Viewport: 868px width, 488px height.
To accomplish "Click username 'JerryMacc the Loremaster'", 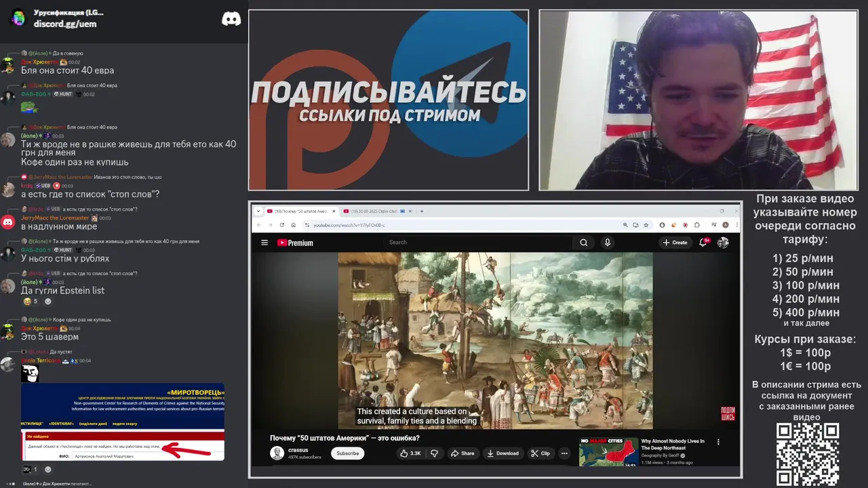I will pos(55,218).
